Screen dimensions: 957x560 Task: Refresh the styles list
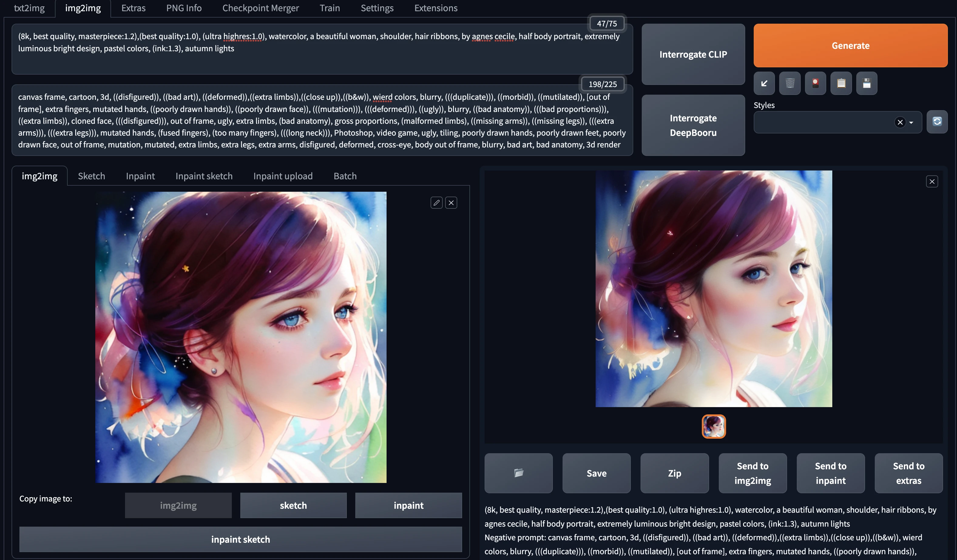coord(937,121)
